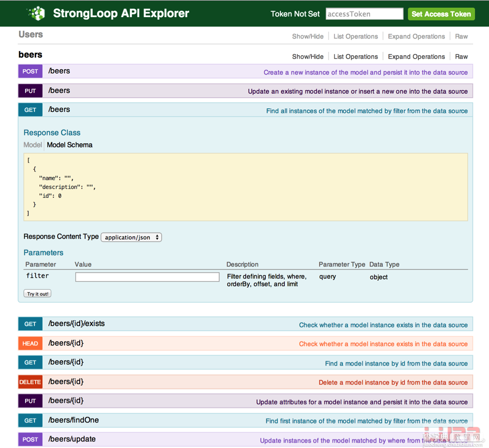489x448 pixels.
Task: Click 'Find all instances' description link
Action: (367, 111)
